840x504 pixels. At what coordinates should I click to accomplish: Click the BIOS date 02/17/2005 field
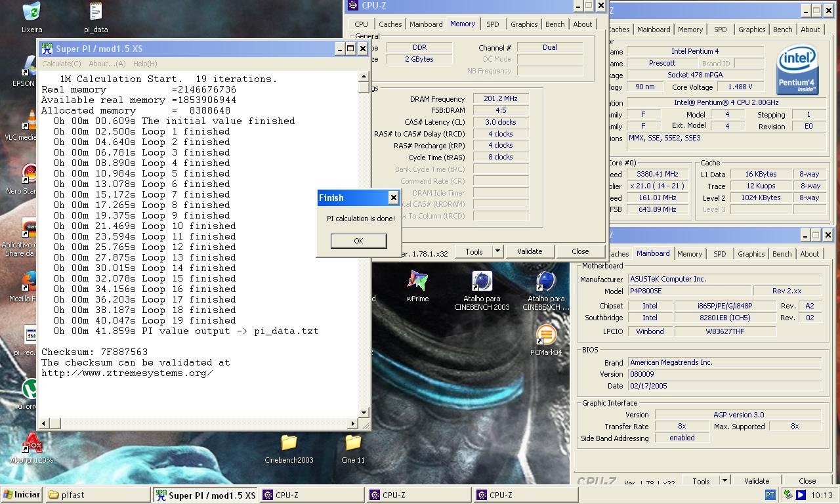coord(724,387)
